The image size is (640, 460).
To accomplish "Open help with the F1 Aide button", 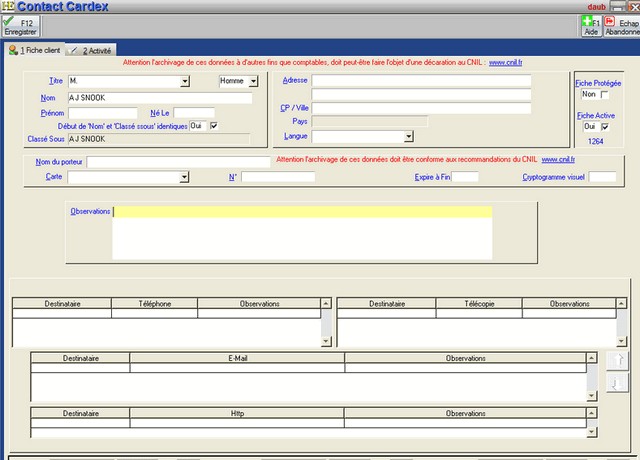I will (x=591, y=26).
